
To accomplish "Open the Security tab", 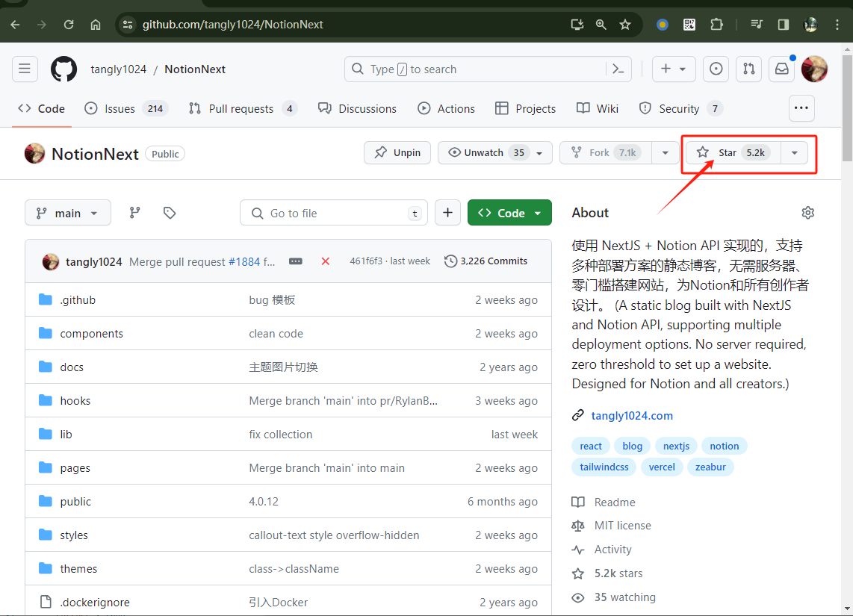I will [x=681, y=109].
